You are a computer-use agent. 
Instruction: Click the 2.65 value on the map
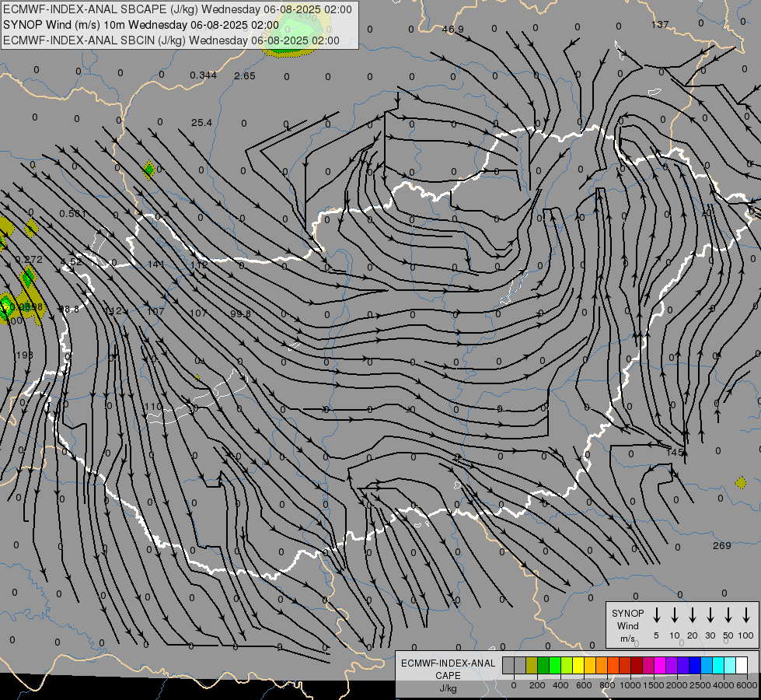click(245, 75)
